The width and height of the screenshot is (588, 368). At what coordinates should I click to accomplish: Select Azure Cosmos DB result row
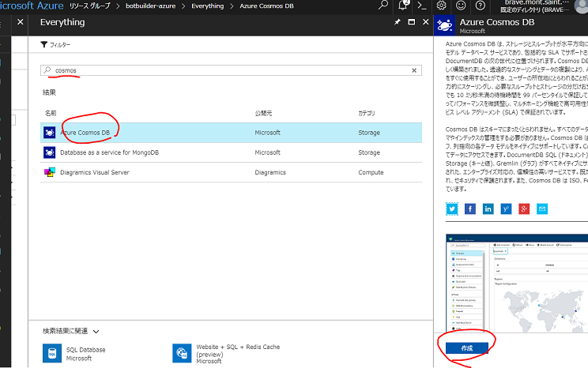pos(231,133)
